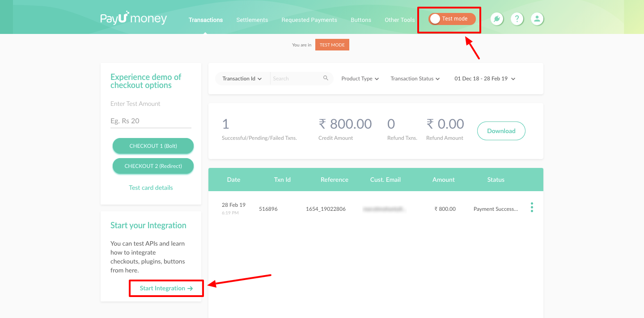Click the plug integration icon in header
This screenshot has width=644, height=318.
(497, 19)
